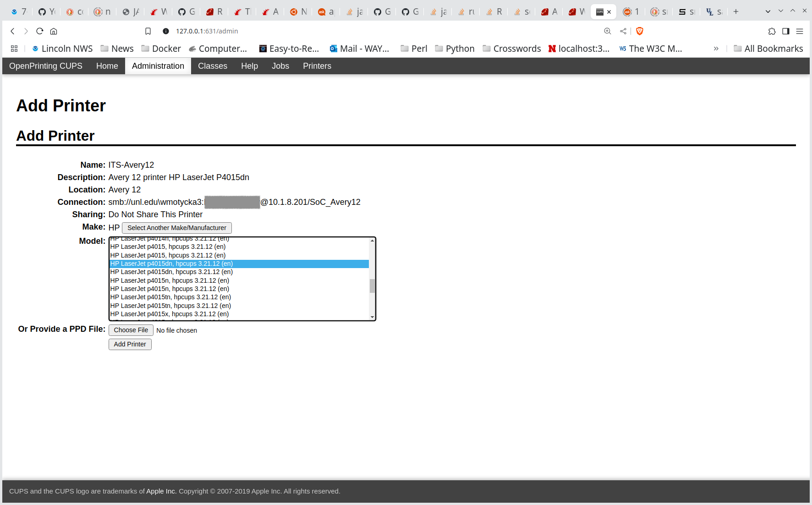Open the Brave Shields lion icon
Image resolution: width=812 pixels, height=505 pixels.
[640, 31]
